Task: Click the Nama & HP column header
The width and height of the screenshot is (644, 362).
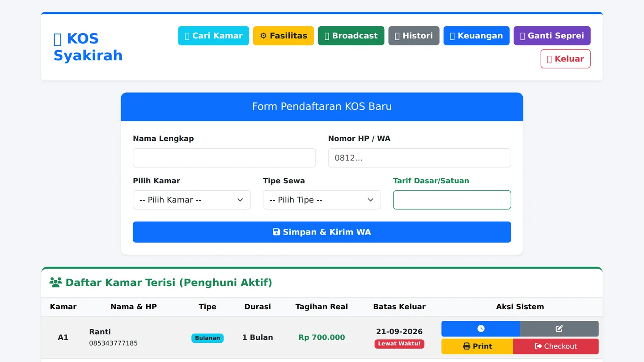Action: (x=134, y=307)
